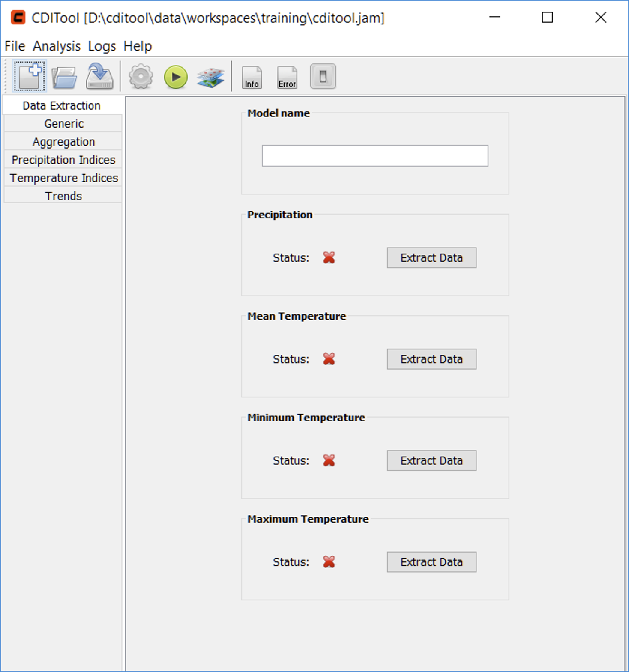Click the new workspace icon in toolbar

click(x=29, y=77)
